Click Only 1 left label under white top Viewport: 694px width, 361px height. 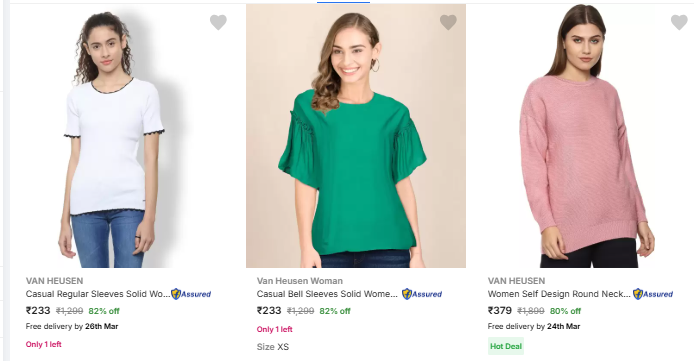[x=43, y=344]
